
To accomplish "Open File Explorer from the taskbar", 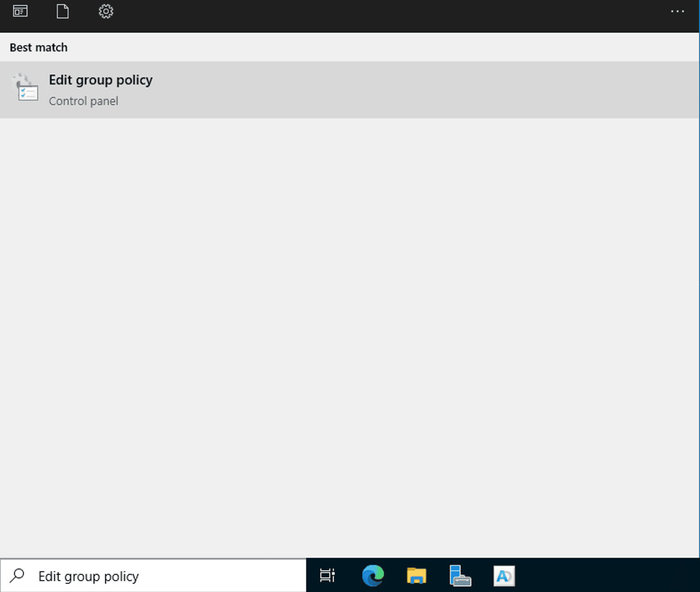I will tap(416, 576).
